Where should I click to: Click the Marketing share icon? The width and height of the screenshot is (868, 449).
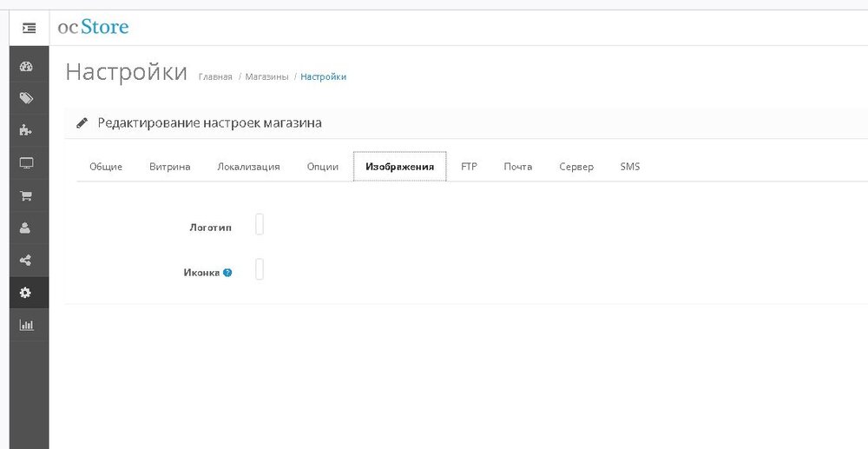26,260
